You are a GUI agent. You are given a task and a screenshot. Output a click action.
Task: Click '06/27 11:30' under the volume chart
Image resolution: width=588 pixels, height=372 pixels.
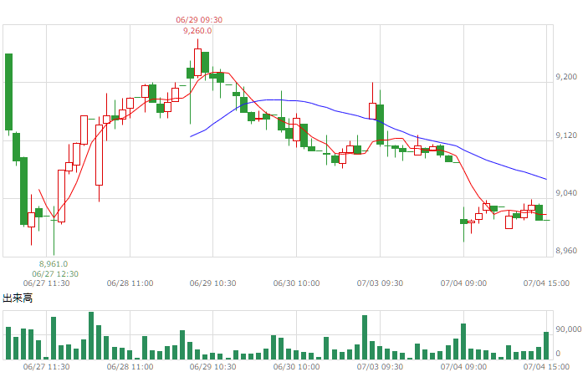click(x=47, y=366)
